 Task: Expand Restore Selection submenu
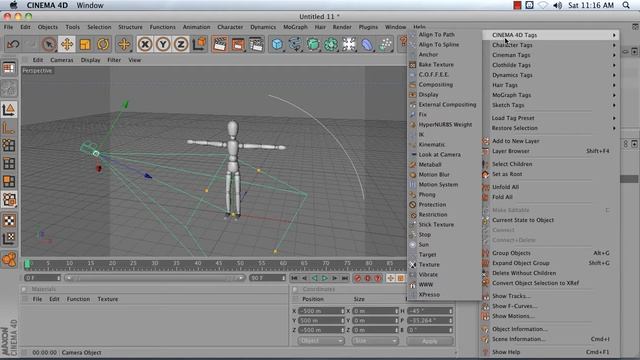point(551,128)
